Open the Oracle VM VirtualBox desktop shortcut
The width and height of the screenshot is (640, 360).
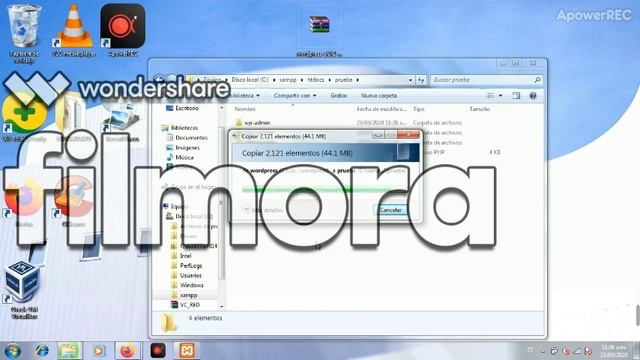[x=24, y=291]
